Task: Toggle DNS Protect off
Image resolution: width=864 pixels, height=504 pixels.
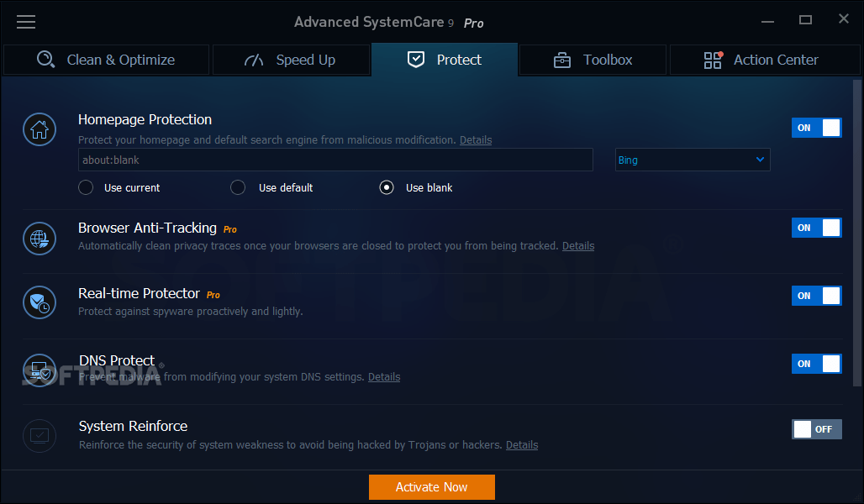Action: point(817,364)
